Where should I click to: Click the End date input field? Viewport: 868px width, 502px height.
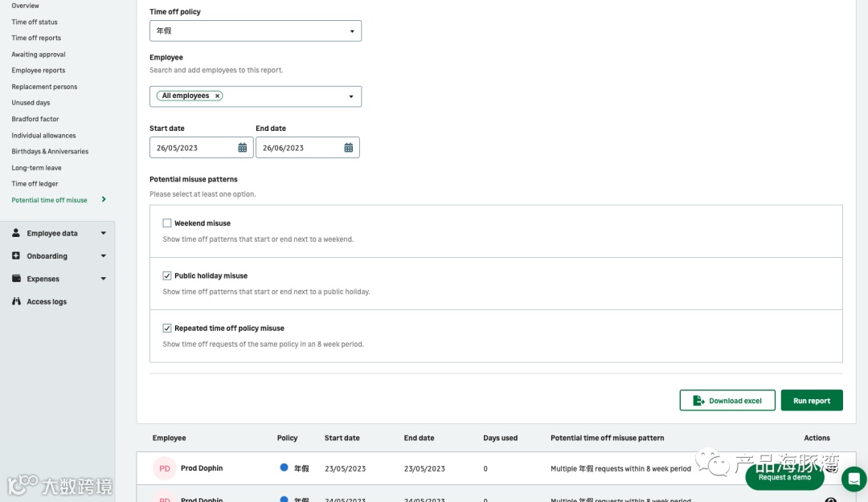[x=307, y=148]
